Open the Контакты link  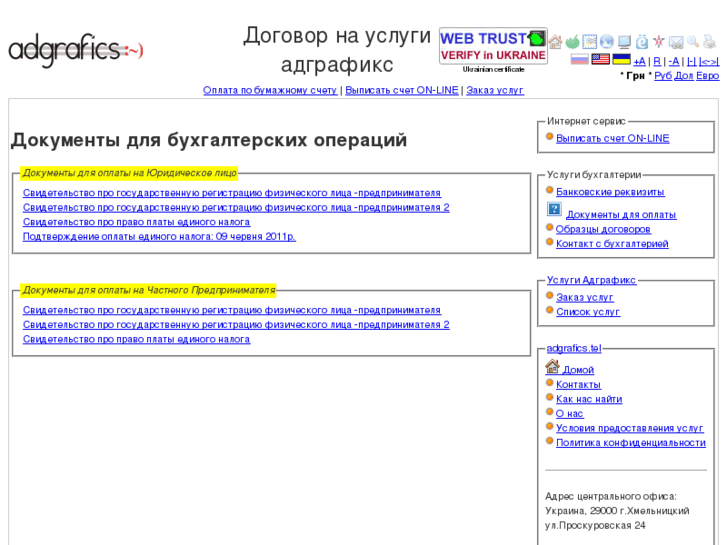coord(578,385)
